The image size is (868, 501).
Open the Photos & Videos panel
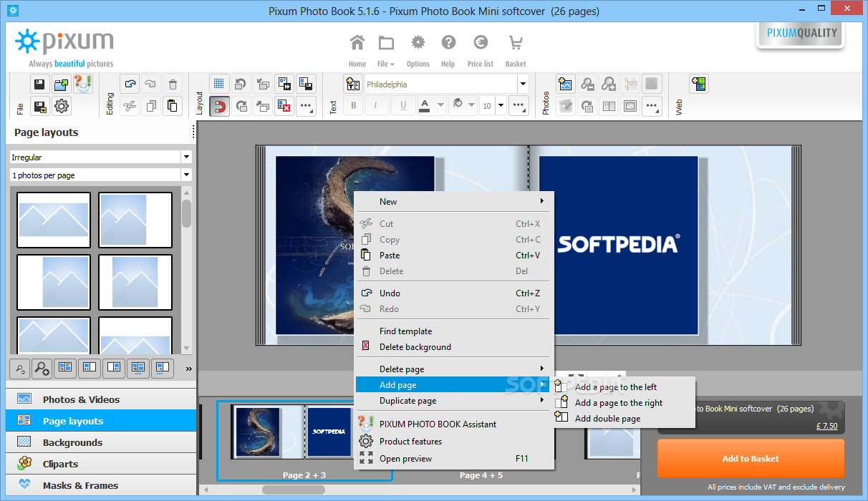tap(101, 399)
